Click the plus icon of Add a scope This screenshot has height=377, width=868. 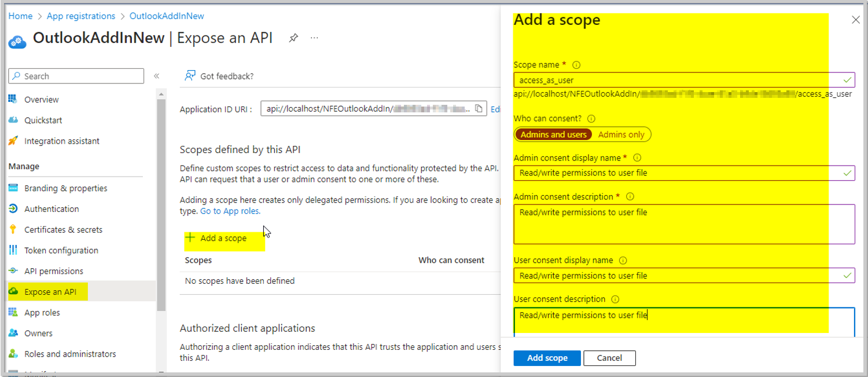click(x=190, y=237)
